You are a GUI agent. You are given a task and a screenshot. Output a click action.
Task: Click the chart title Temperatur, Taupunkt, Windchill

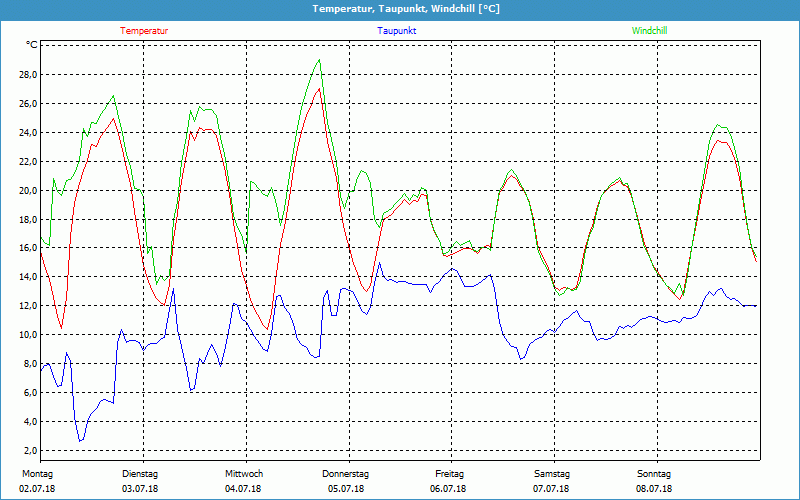[406, 9]
